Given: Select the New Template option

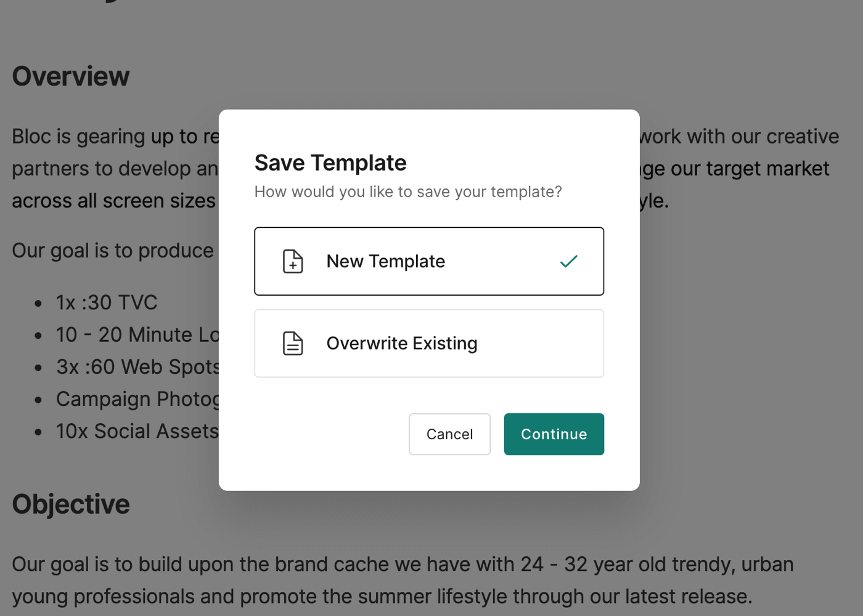Looking at the screenshot, I should [385, 262].
